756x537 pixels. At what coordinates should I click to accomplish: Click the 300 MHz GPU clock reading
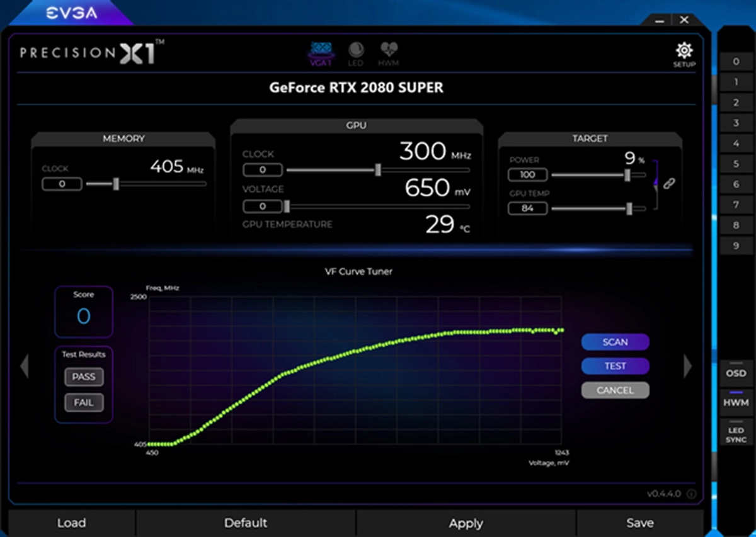point(435,152)
